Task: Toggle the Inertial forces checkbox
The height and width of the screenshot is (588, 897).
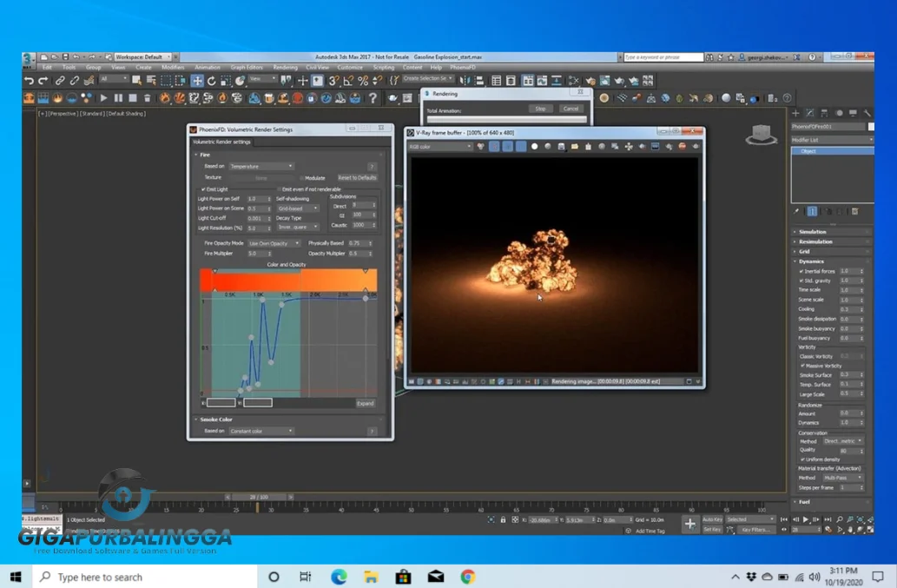Action: tap(801, 271)
